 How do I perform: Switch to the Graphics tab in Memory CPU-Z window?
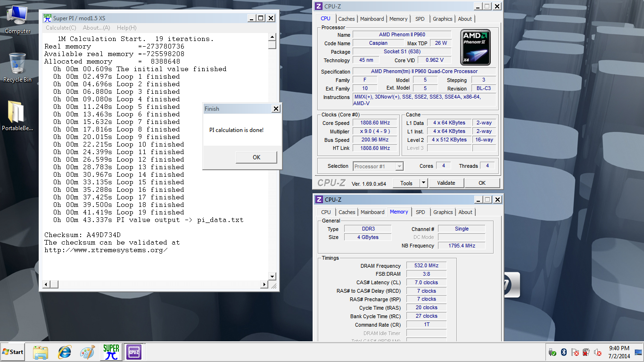[443, 212]
